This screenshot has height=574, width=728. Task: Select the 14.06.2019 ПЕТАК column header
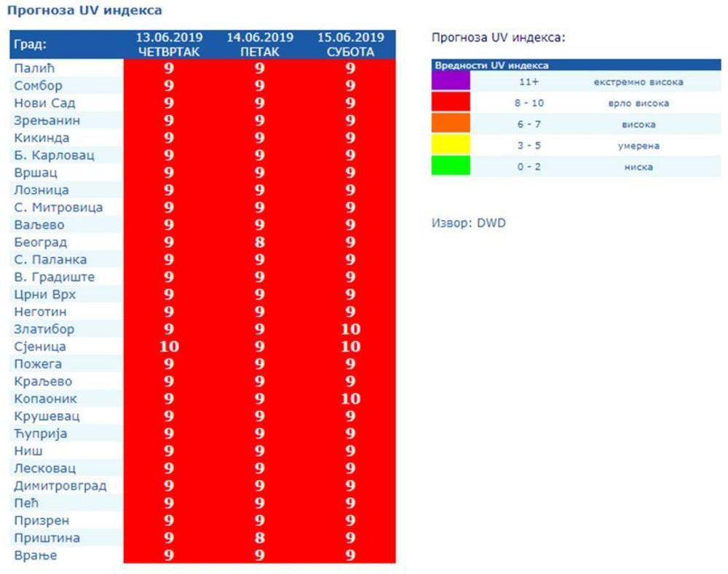[x=259, y=44]
